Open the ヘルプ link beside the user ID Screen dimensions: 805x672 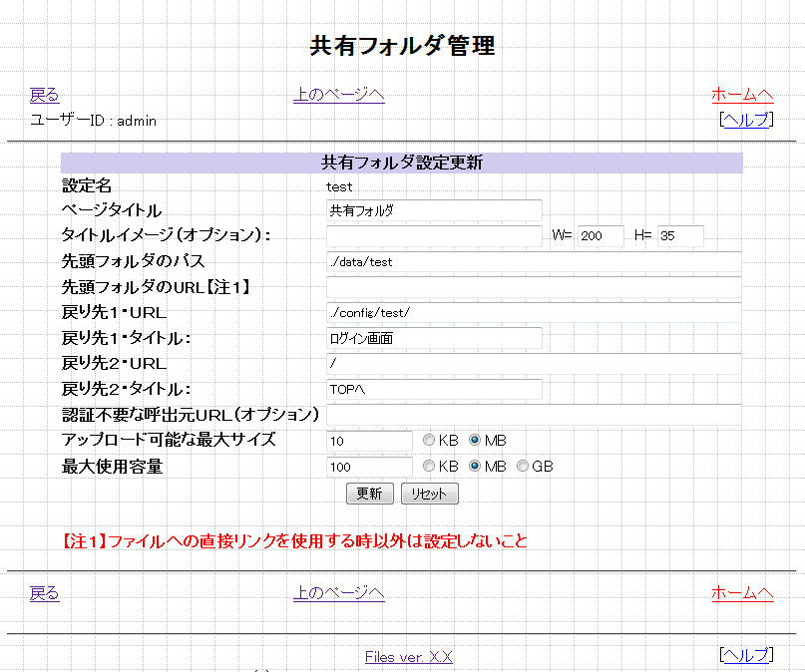pyautogui.click(x=746, y=120)
